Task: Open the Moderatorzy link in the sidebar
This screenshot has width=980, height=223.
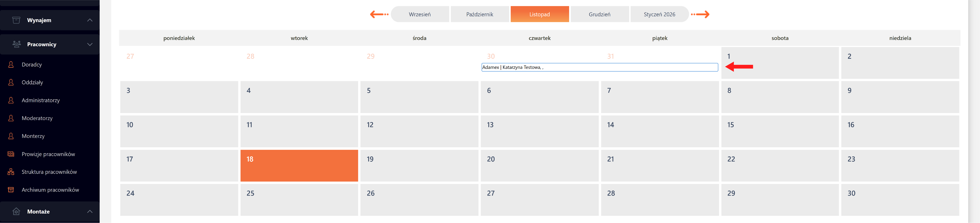Action: pos(37,118)
